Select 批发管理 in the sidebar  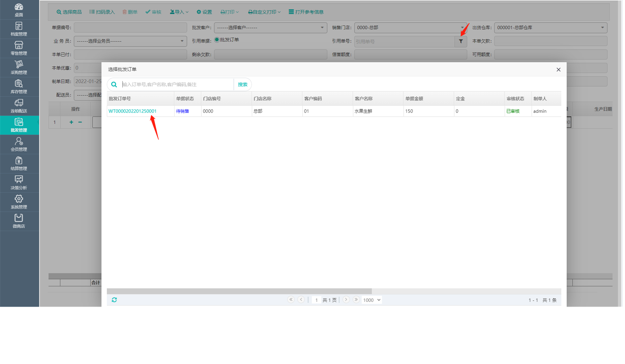point(19,125)
